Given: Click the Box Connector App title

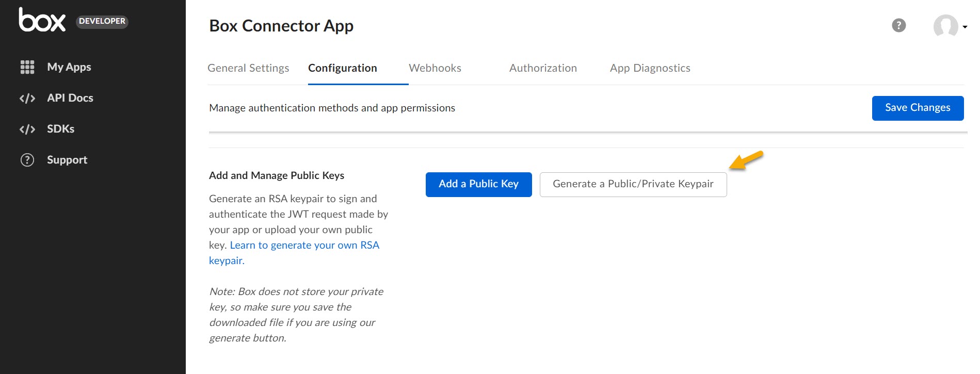Looking at the screenshot, I should click(x=281, y=26).
